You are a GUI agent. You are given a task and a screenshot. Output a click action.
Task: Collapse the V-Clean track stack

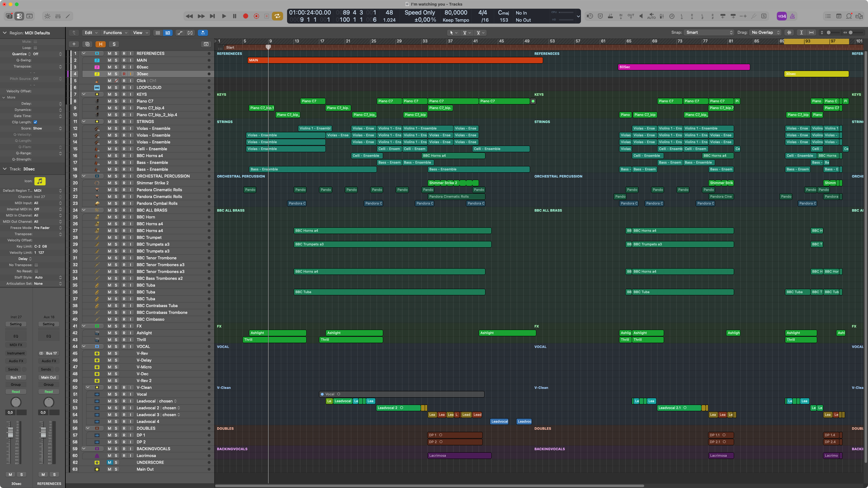pos(88,387)
